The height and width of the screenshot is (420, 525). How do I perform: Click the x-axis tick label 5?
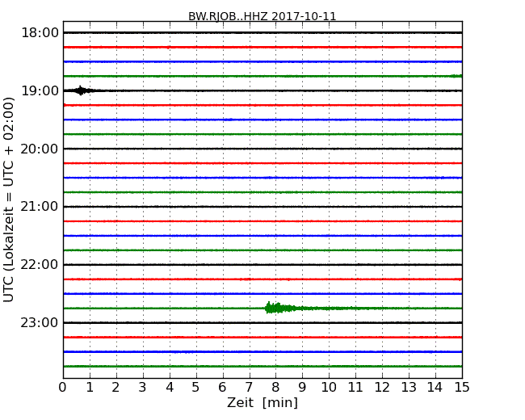pyautogui.click(x=196, y=388)
